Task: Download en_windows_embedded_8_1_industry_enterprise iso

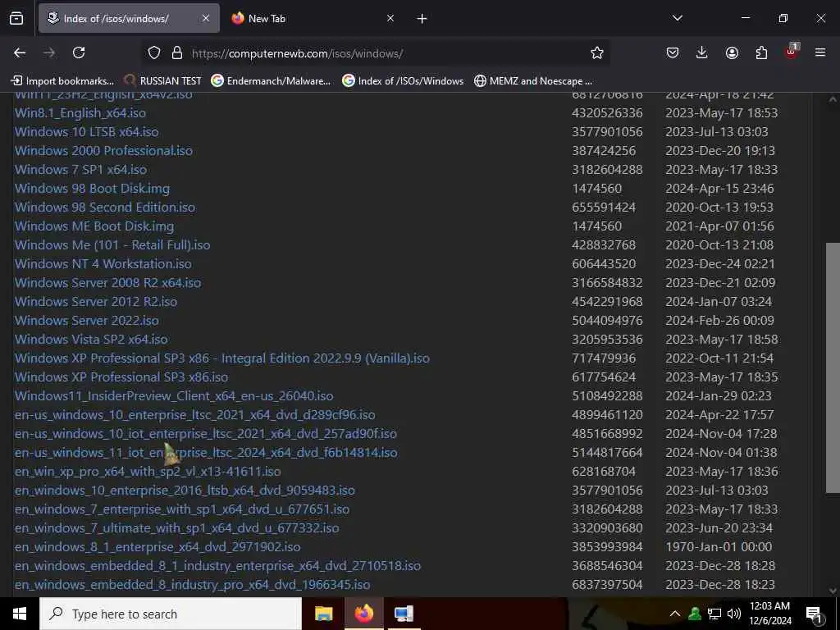Action: (x=217, y=566)
